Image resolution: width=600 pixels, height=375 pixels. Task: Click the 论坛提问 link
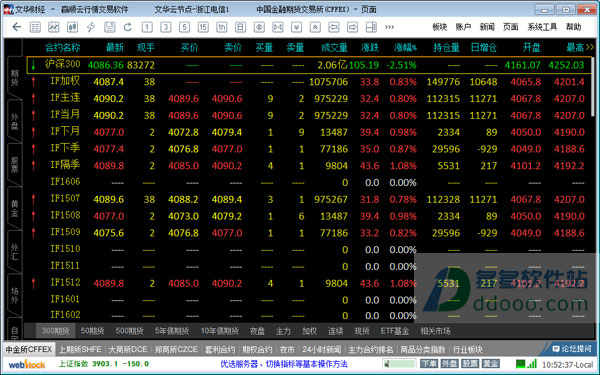(x=572, y=349)
